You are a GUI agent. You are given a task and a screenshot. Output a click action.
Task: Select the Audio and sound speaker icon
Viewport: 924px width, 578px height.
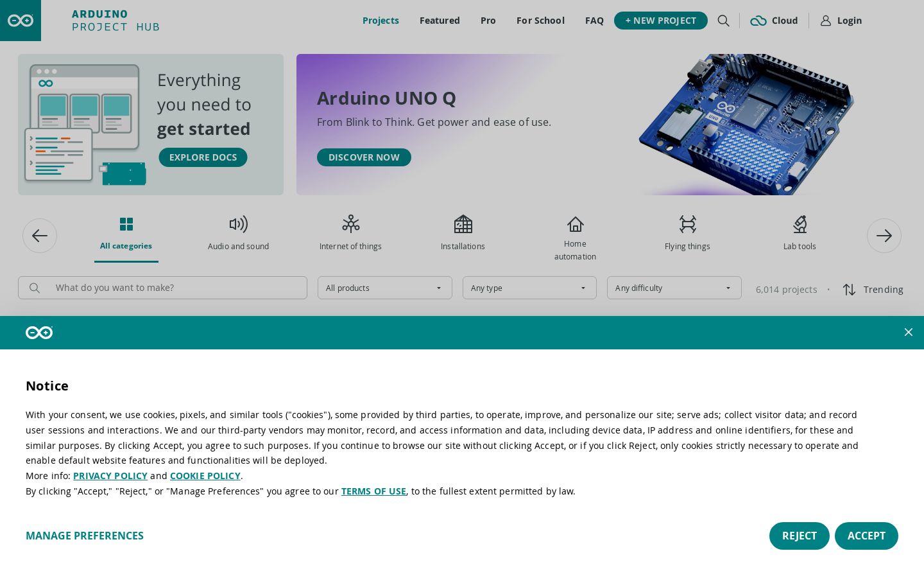point(239,224)
